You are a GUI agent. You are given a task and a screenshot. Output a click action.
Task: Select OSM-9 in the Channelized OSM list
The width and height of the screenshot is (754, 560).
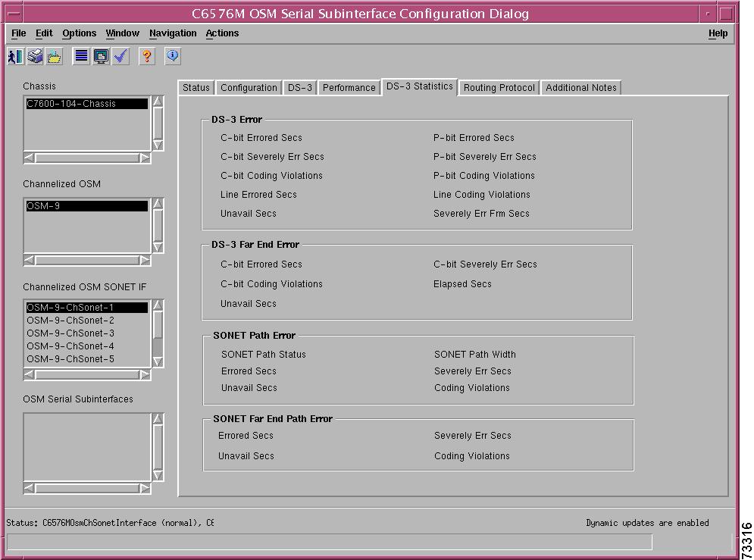coord(87,205)
